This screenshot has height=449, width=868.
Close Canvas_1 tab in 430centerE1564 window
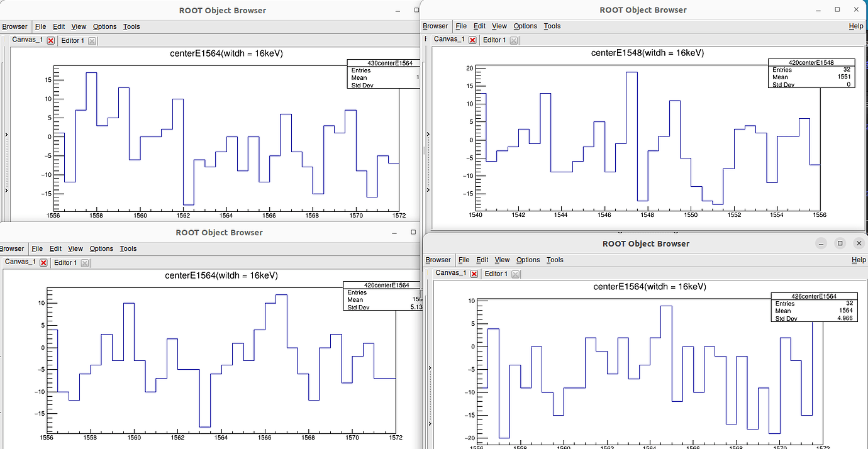[51, 41]
